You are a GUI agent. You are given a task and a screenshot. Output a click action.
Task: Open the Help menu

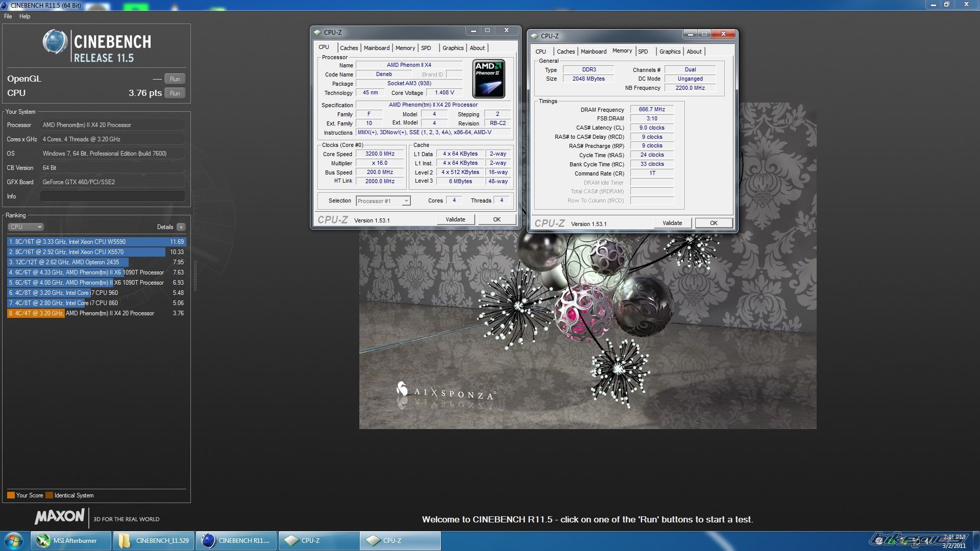point(24,16)
